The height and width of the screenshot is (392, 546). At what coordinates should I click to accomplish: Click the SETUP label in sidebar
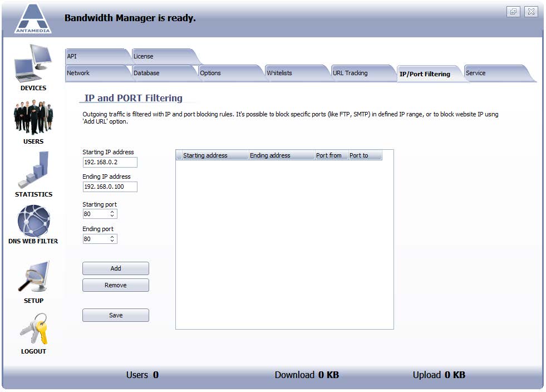pos(33,301)
